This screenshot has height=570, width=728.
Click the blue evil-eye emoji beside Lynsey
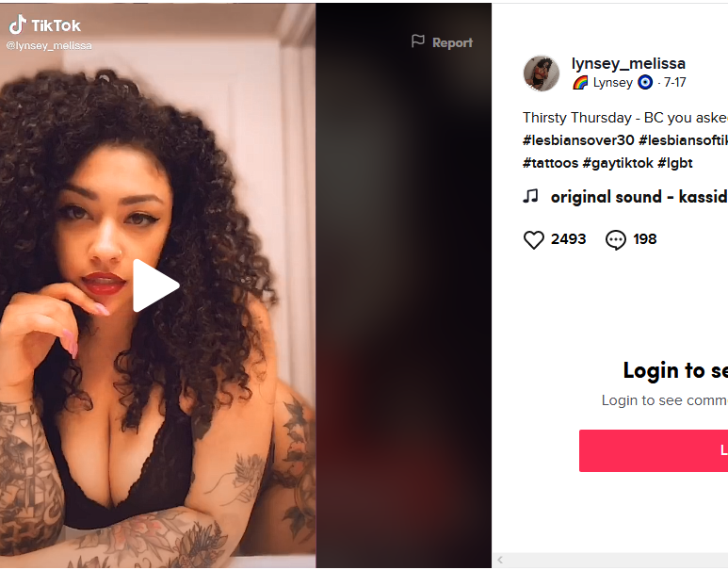click(645, 82)
